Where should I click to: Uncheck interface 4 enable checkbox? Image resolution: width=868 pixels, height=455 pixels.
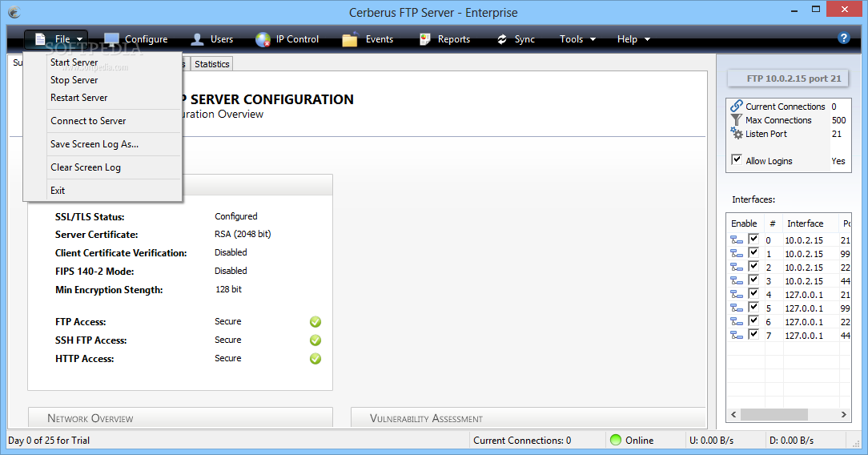tap(753, 293)
